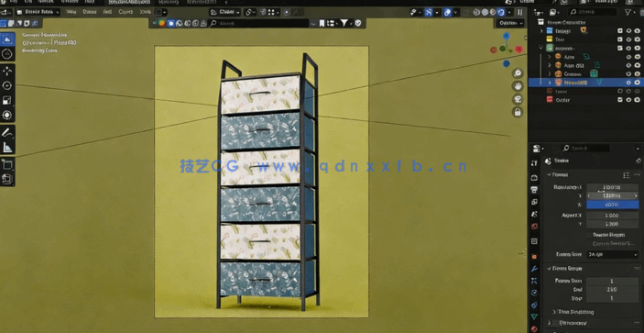
Task: Toggle eye of the last red collection
Action: coord(628,100)
